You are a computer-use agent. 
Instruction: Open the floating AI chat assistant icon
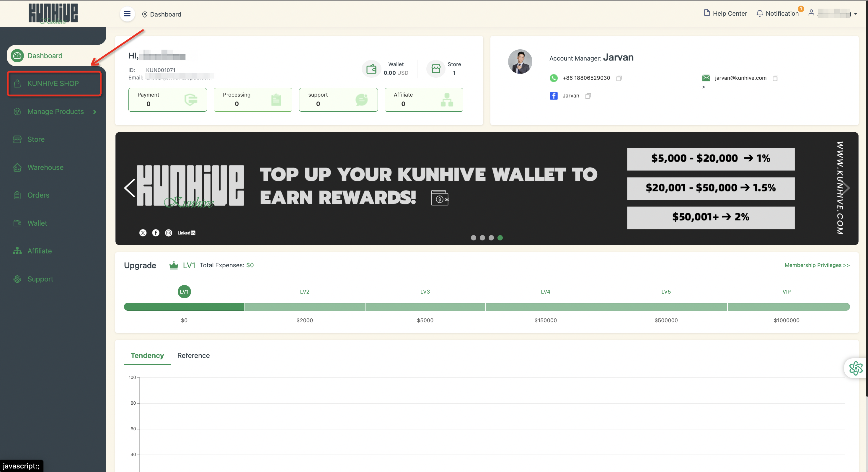coord(856,368)
